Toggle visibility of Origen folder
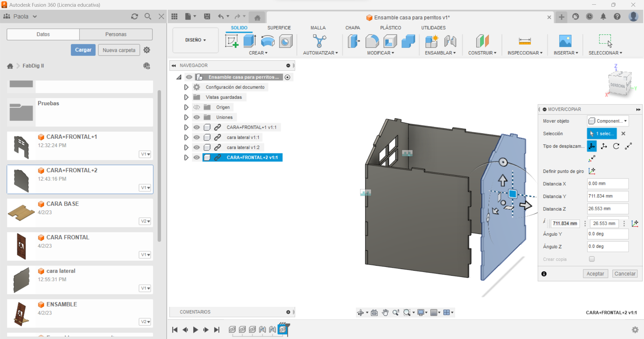The height and width of the screenshot is (339, 644). (x=197, y=107)
